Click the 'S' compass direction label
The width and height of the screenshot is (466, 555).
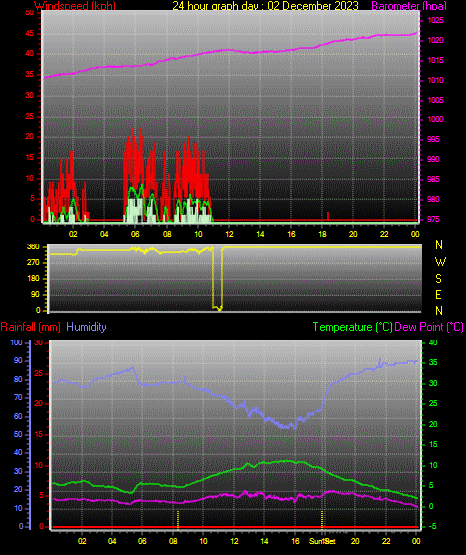(x=438, y=279)
